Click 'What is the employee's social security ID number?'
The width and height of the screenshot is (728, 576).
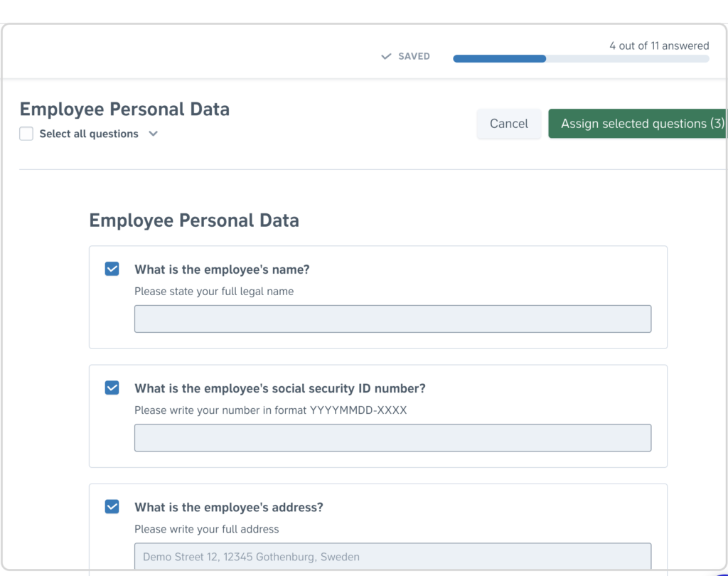(x=280, y=388)
